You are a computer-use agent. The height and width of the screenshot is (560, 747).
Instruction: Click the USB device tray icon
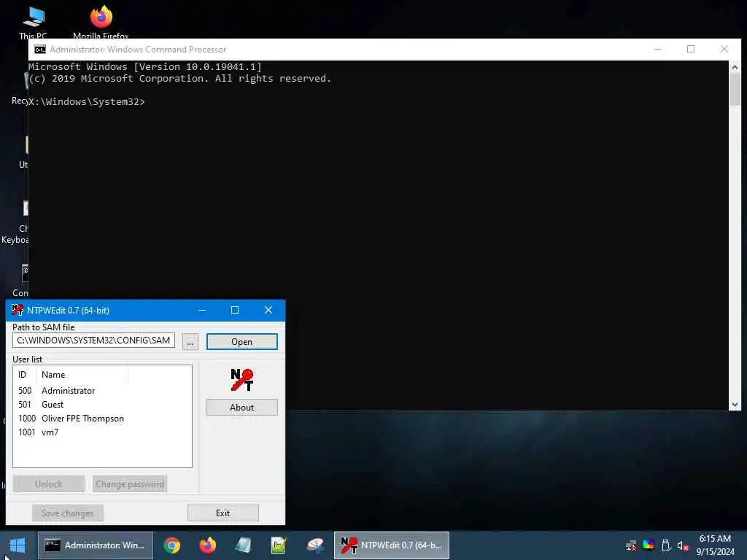pyautogui.click(x=666, y=545)
